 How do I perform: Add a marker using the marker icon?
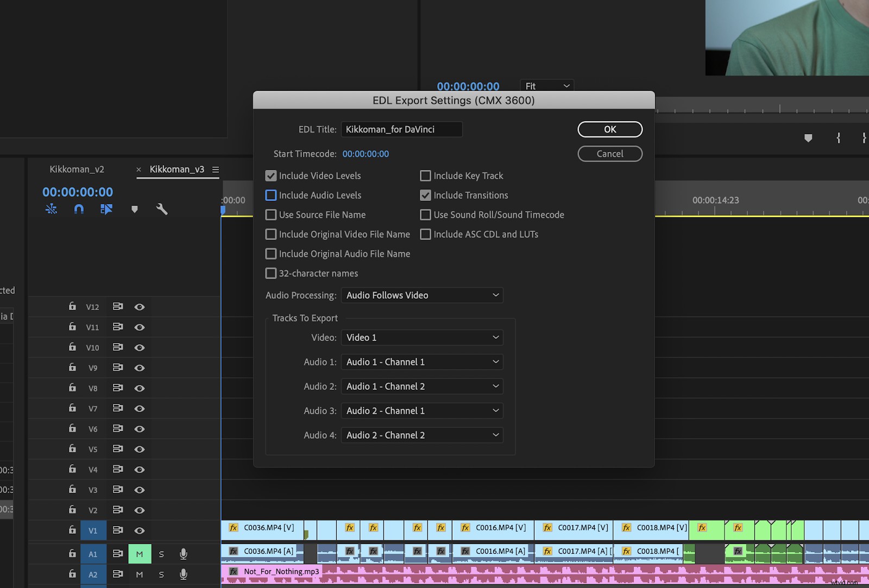click(134, 209)
